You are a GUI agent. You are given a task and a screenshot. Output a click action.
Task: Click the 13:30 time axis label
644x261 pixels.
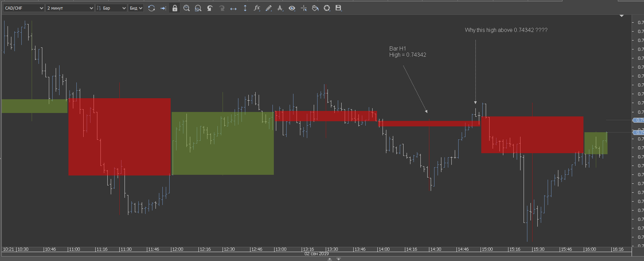tap(332, 249)
